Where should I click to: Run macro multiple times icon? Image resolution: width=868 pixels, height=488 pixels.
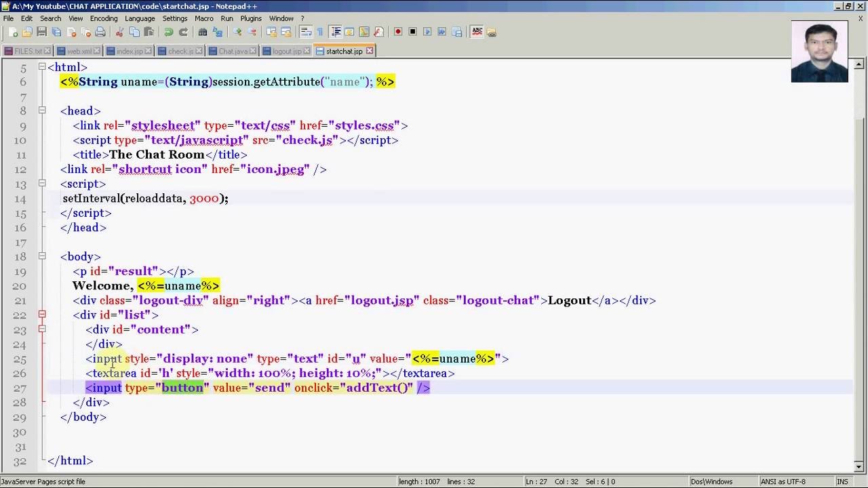pos(441,32)
